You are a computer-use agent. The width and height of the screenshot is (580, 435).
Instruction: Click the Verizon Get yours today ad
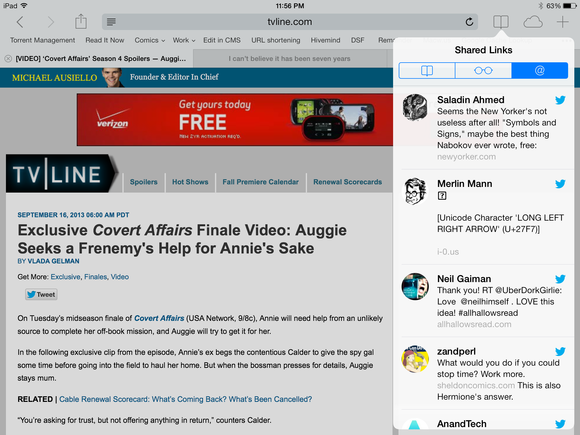pos(235,120)
